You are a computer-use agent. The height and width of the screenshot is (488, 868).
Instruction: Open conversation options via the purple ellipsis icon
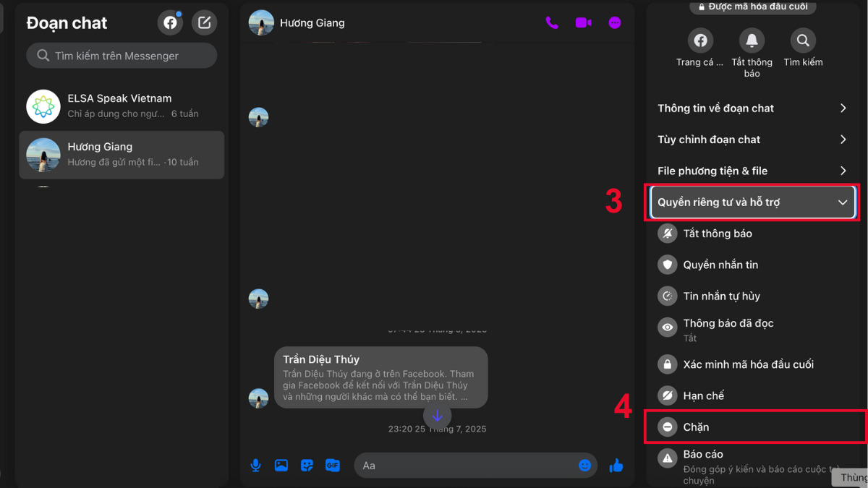click(x=613, y=22)
